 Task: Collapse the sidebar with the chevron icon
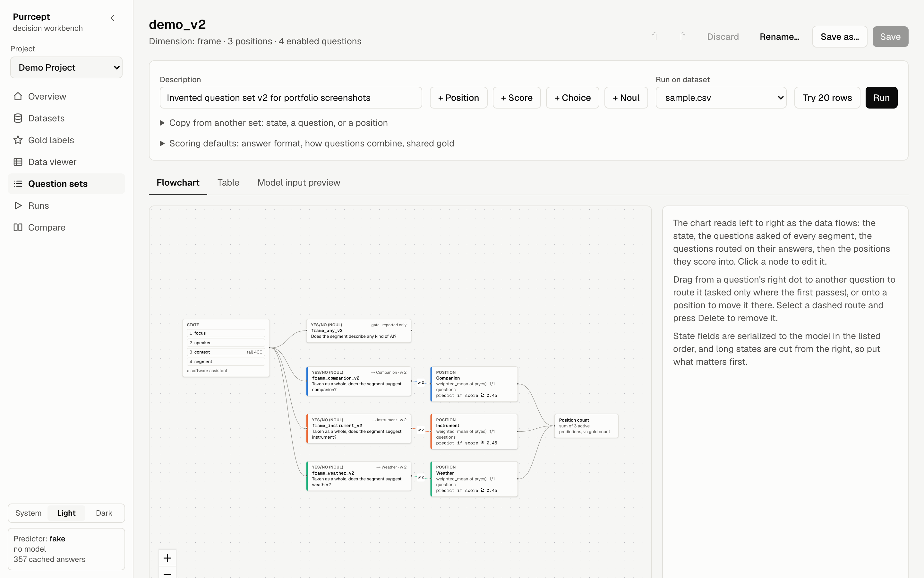(112, 18)
